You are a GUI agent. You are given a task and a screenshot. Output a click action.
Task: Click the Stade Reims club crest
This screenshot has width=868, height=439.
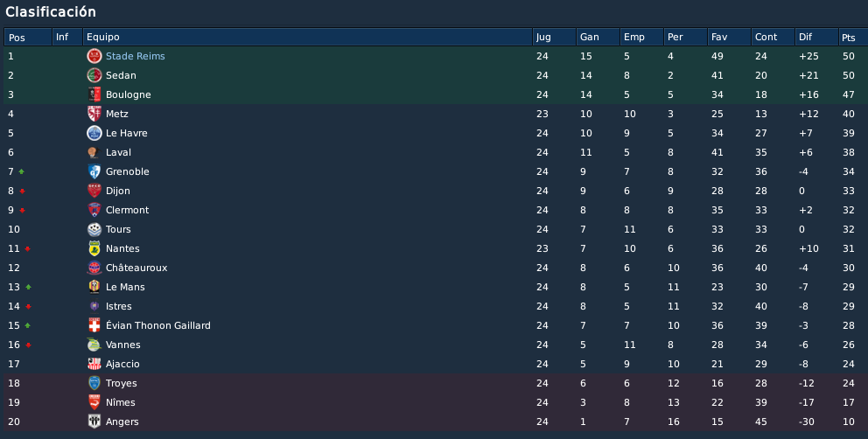94,56
